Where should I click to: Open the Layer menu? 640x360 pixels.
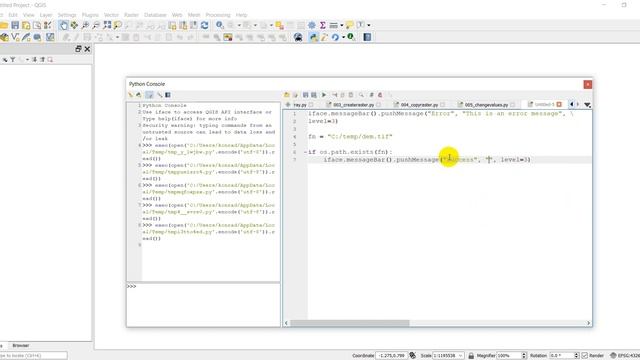pos(46,15)
